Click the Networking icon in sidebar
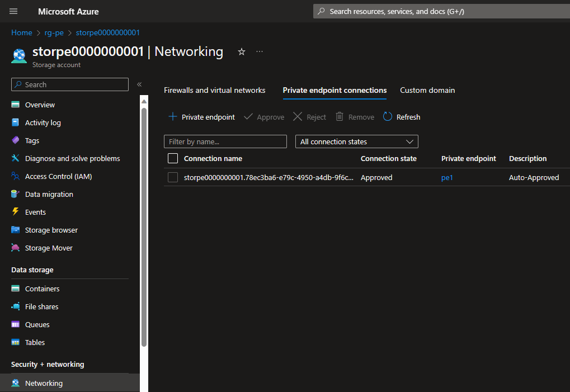This screenshot has height=392, width=570. pos(15,383)
